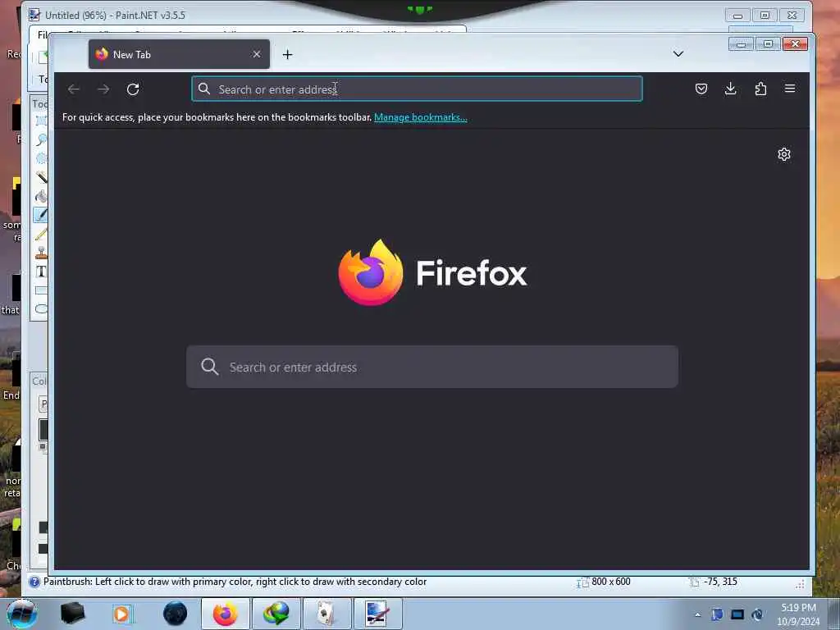Image resolution: width=840 pixels, height=630 pixels.
Task: Click the -75, 315 cursor position readout
Action: click(720, 582)
